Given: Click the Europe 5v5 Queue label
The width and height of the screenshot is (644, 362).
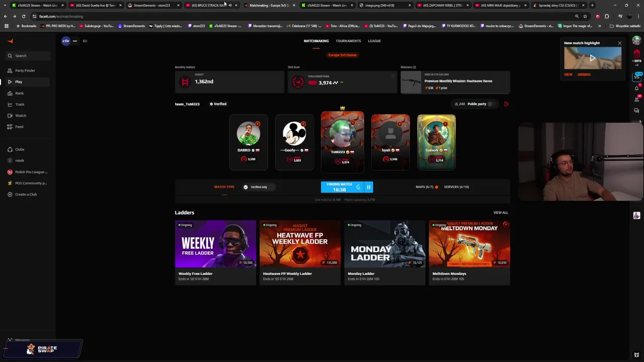Looking at the screenshot, I should pyautogui.click(x=342, y=55).
